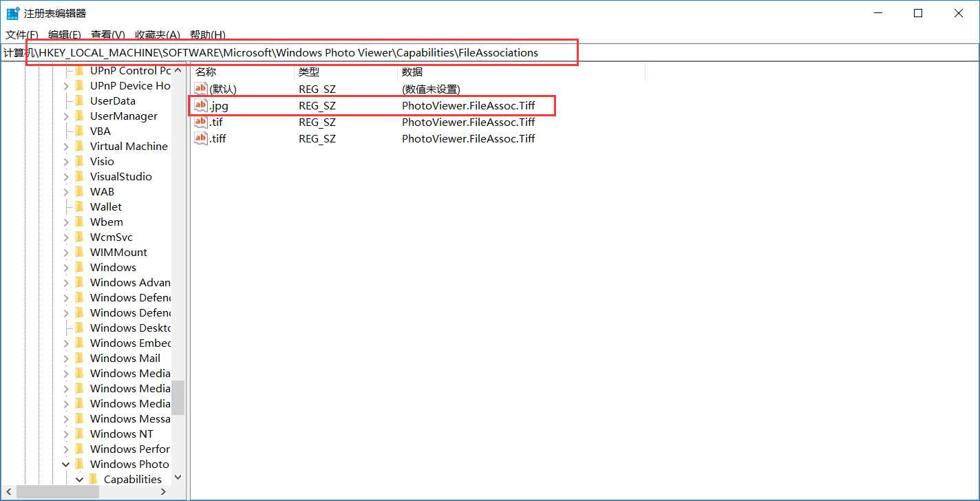Screen dimensions: 980x501
Task: Expand the Visio key
Action: (66, 162)
